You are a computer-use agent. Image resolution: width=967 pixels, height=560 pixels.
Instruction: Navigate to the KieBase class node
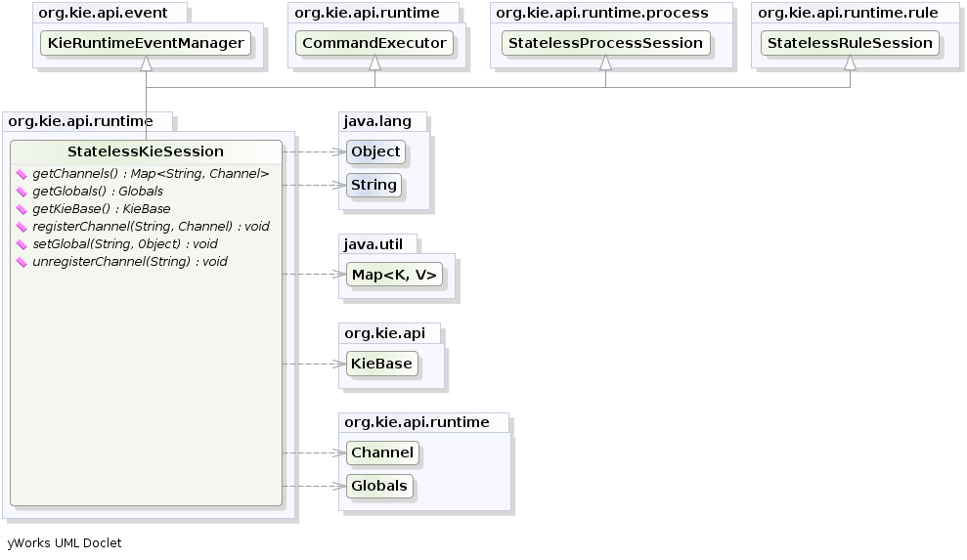pyautogui.click(x=381, y=364)
